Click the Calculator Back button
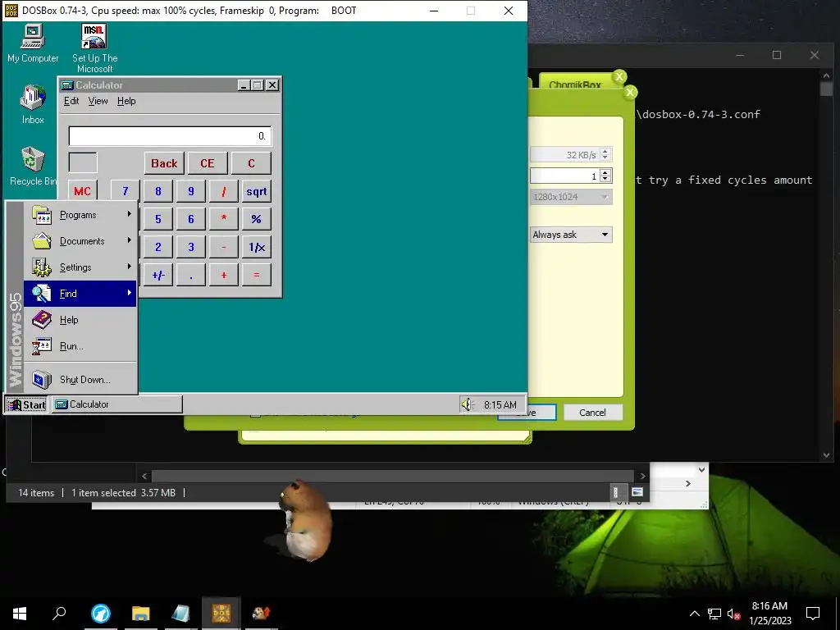This screenshot has height=630, width=840. [x=164, y=163]
